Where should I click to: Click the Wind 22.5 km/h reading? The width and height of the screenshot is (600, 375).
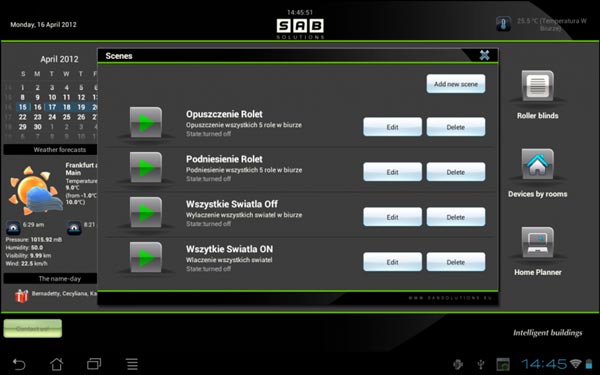[x=26, y=263]
